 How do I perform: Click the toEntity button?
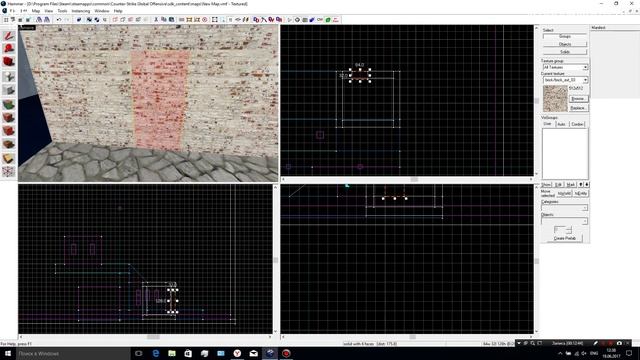click(580, 193)
